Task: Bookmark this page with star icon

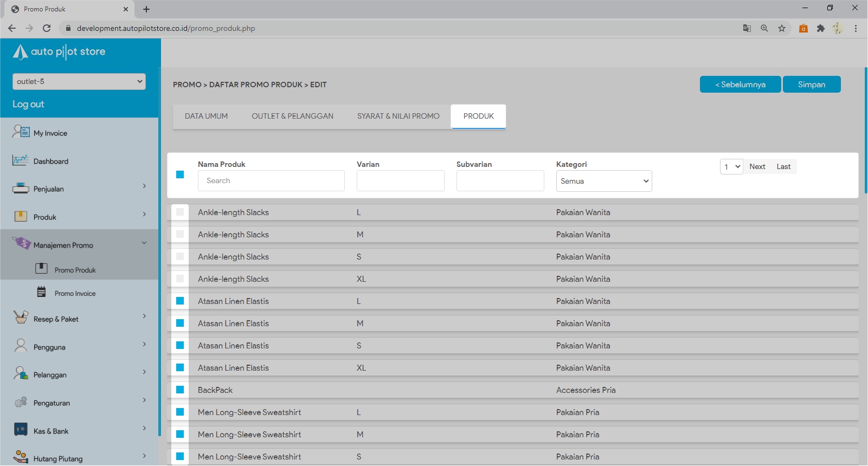Action: pyautogui.click(x=781, y=28)
